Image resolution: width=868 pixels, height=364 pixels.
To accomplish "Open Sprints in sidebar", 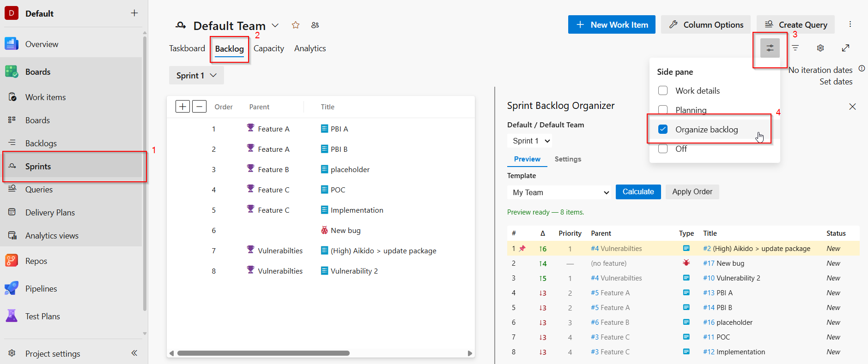I will pyautogui.click(x=38, y=166).
